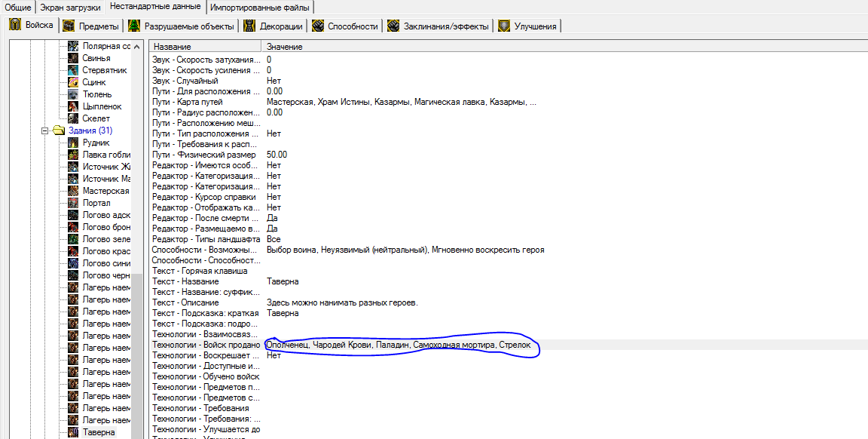Click the tree scrollbar up arrow
Image resolution: width=868 pixels, height=439 pixels.
[x=136, y=47]
